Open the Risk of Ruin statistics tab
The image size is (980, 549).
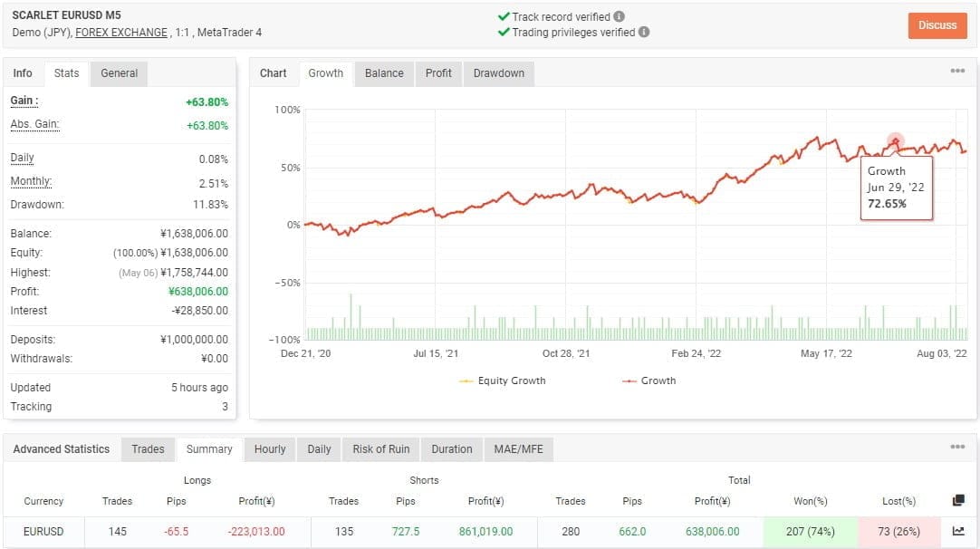[380, 448]
